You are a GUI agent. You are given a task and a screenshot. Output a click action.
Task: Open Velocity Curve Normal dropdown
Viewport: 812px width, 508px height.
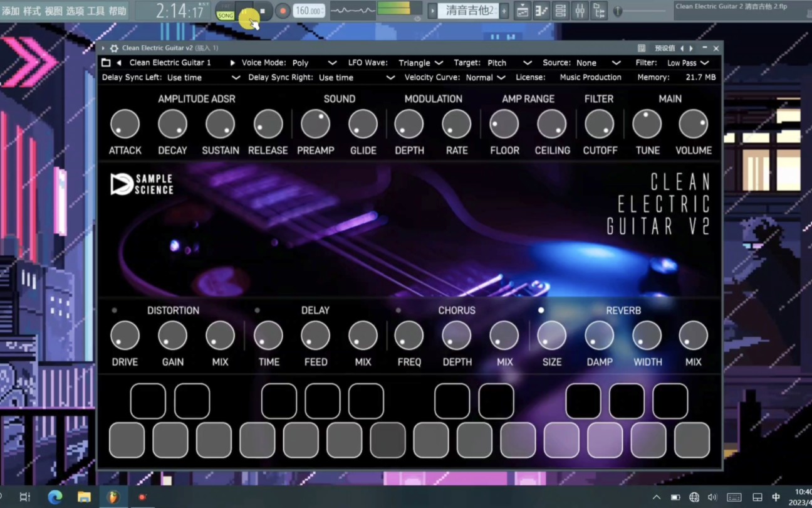(486, 78)
